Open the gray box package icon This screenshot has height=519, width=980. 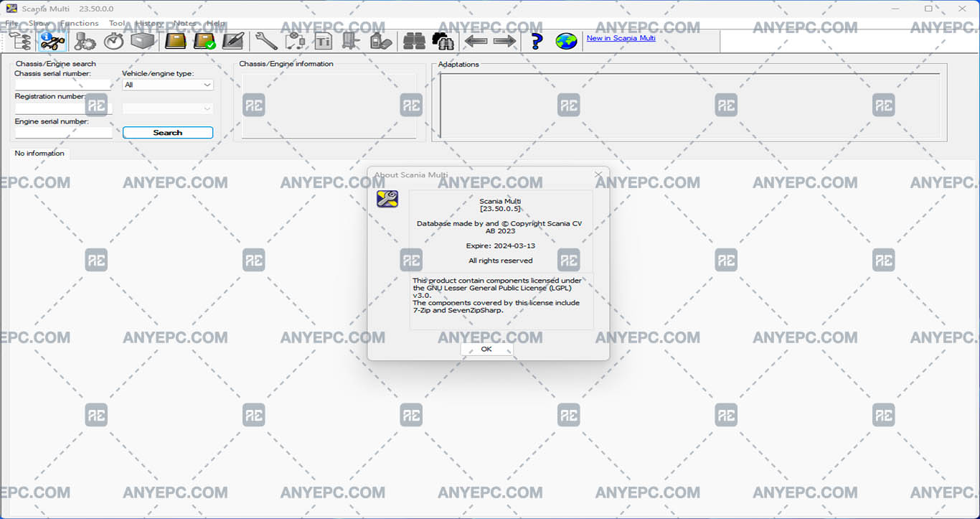(x=143, y=41)
